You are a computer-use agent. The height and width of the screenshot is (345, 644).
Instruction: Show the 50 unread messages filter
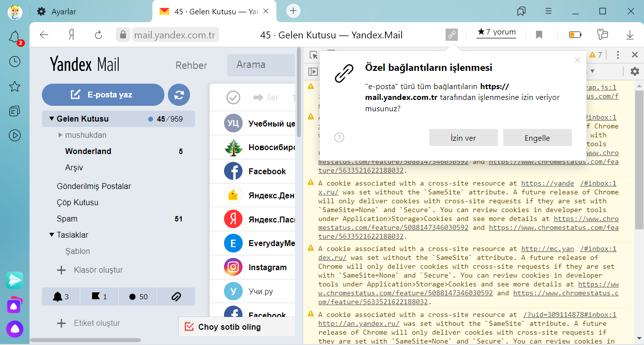pos(138,296)
